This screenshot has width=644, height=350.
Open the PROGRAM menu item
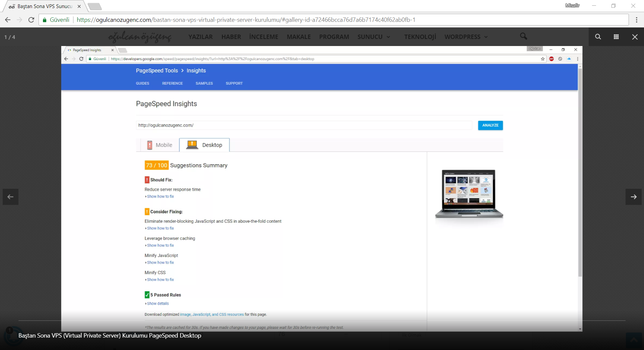334,37
